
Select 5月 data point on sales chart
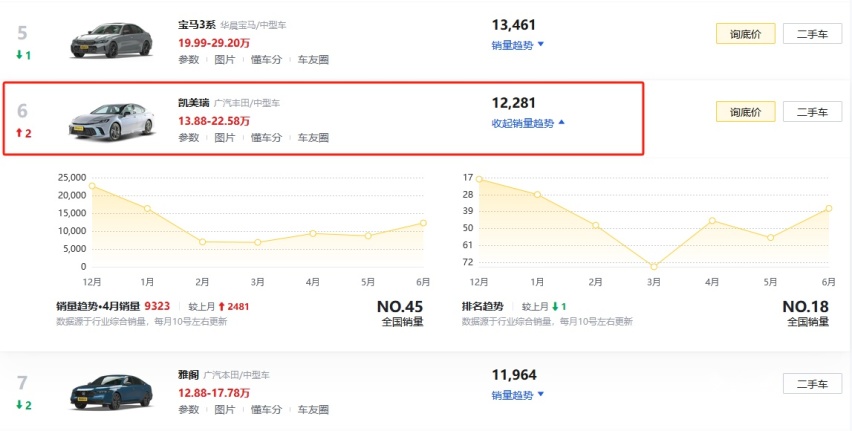click(368, 236)
